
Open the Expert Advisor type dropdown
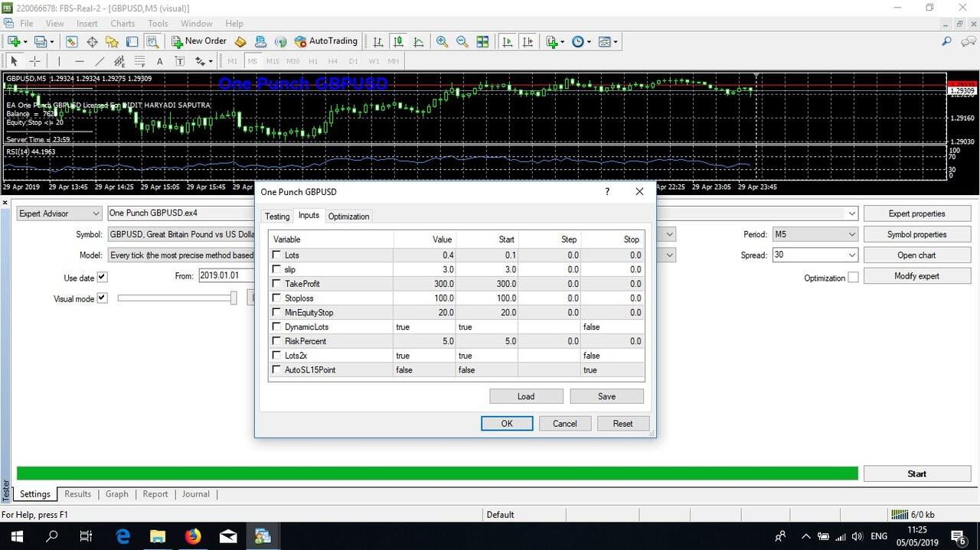point(60,213)
